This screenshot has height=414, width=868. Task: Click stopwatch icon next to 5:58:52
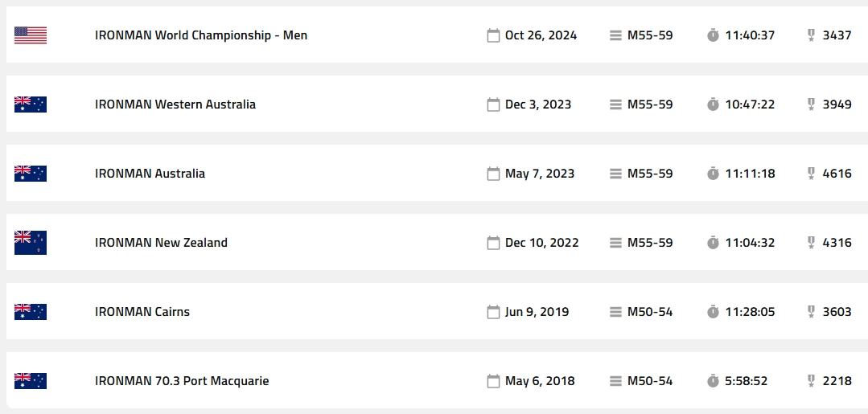click(713, 381)
